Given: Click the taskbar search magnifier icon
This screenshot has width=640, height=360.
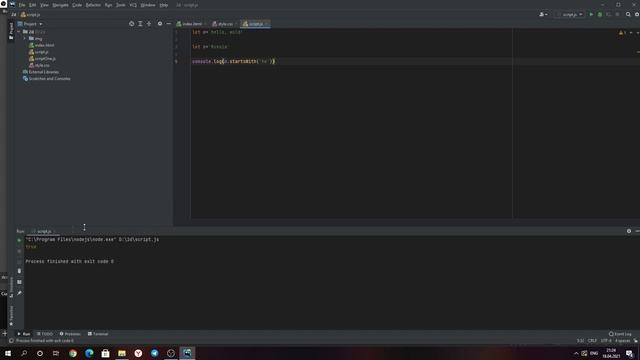Looking at the screenshot, I should 24,353.
